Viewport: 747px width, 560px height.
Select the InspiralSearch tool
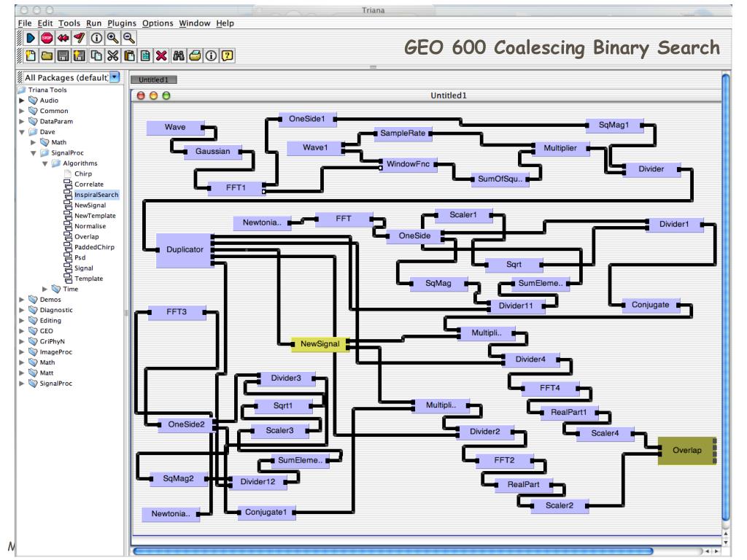[x=96, y=195]
